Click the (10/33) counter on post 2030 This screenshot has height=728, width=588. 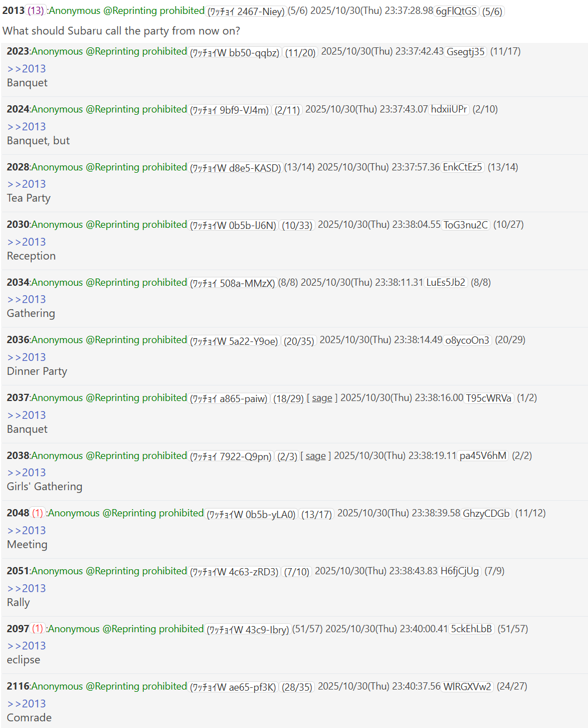tap(297, 225)
